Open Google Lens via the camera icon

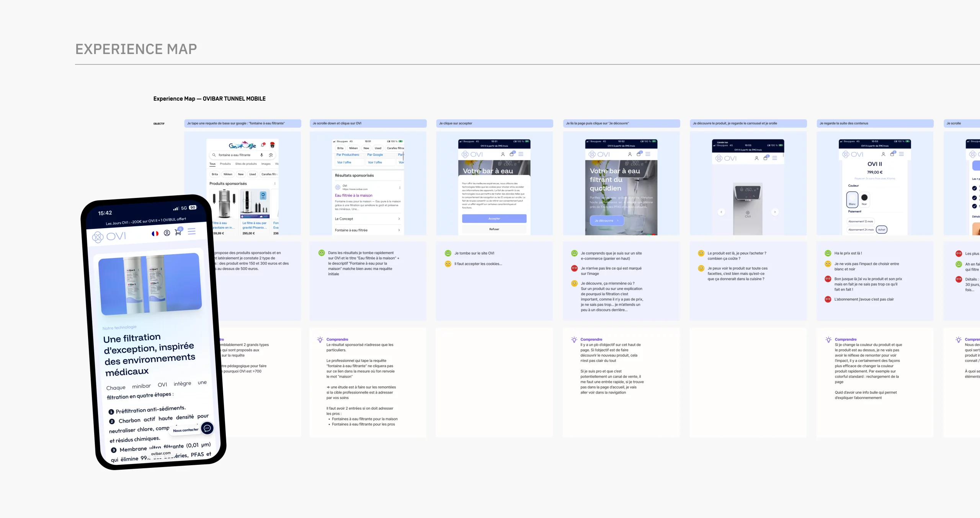pos(271,156)
